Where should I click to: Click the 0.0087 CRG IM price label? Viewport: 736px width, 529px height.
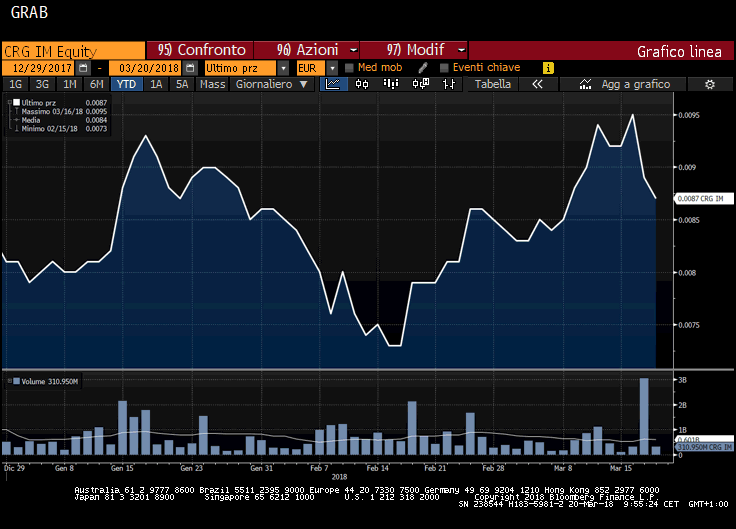click(x=703, y=199)
